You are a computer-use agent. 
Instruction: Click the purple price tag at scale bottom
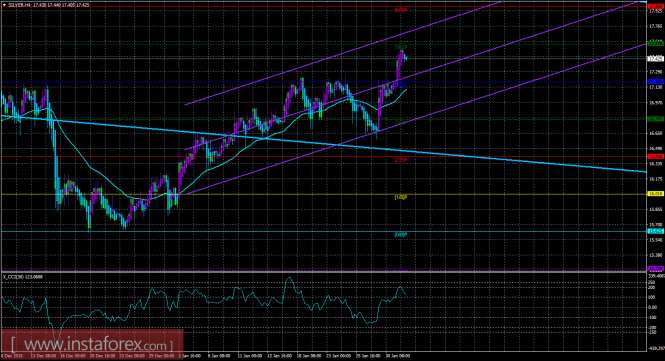[x=656, y=269]
